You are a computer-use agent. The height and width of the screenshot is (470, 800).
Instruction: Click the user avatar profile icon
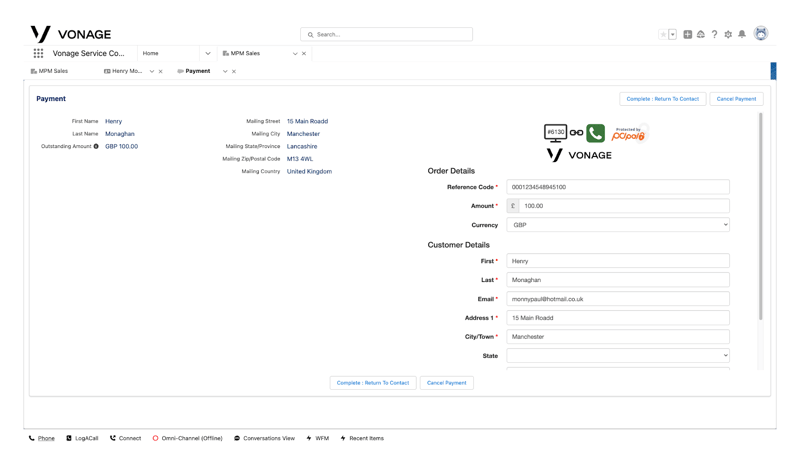tap(761, 34)
